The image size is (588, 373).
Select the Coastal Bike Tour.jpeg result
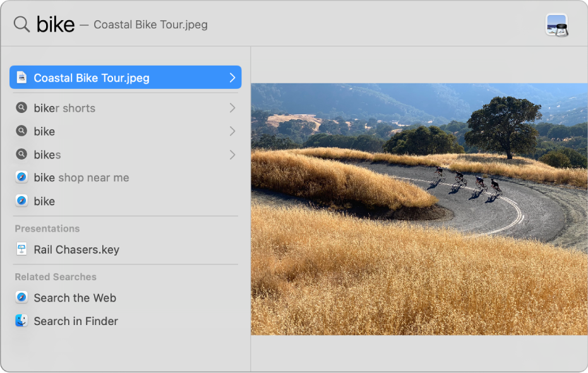(x=92, y=78)
